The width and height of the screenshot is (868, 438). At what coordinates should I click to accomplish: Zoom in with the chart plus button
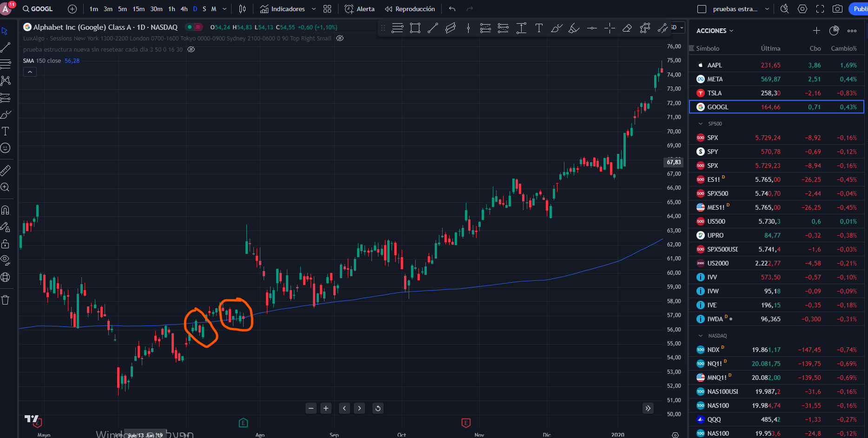[x=326, y=408]
